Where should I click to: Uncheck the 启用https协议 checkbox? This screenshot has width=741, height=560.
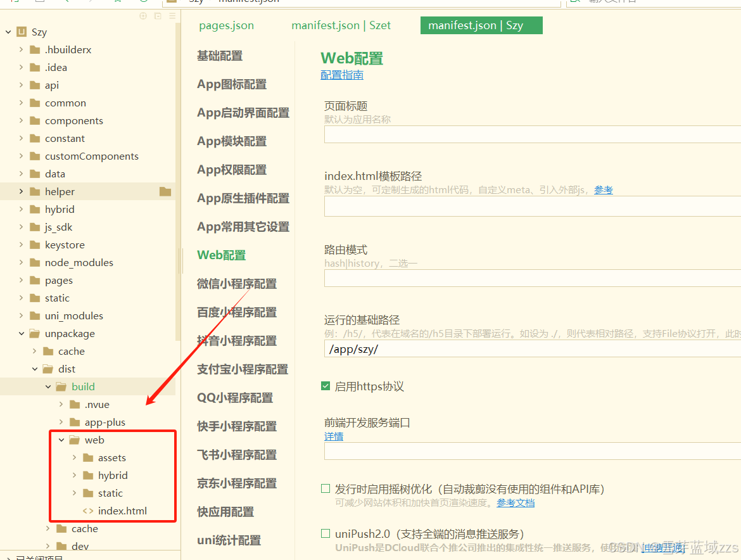pos(326,386)
